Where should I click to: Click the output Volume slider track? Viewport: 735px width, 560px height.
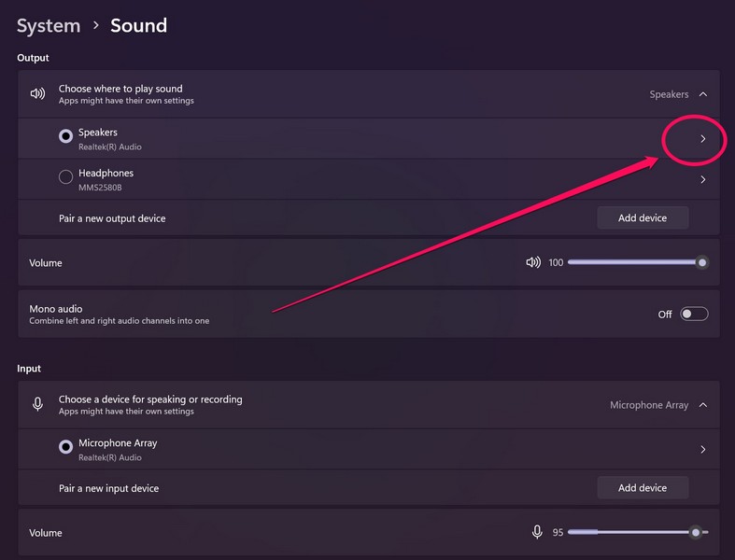pos(635,262)
